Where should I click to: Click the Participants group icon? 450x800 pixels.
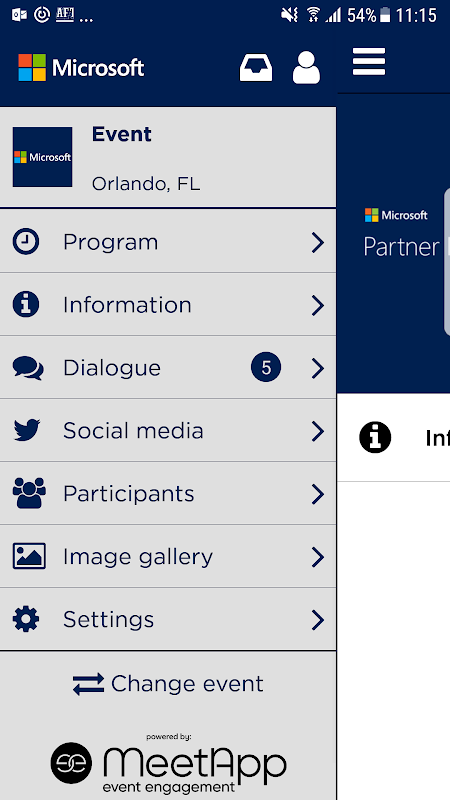coord(29,493)
